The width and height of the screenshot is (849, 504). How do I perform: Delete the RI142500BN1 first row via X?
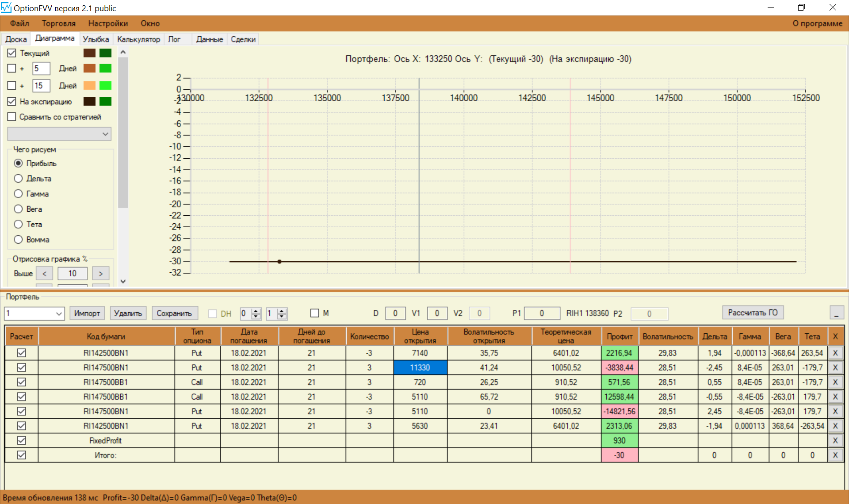tap(835, 353)
